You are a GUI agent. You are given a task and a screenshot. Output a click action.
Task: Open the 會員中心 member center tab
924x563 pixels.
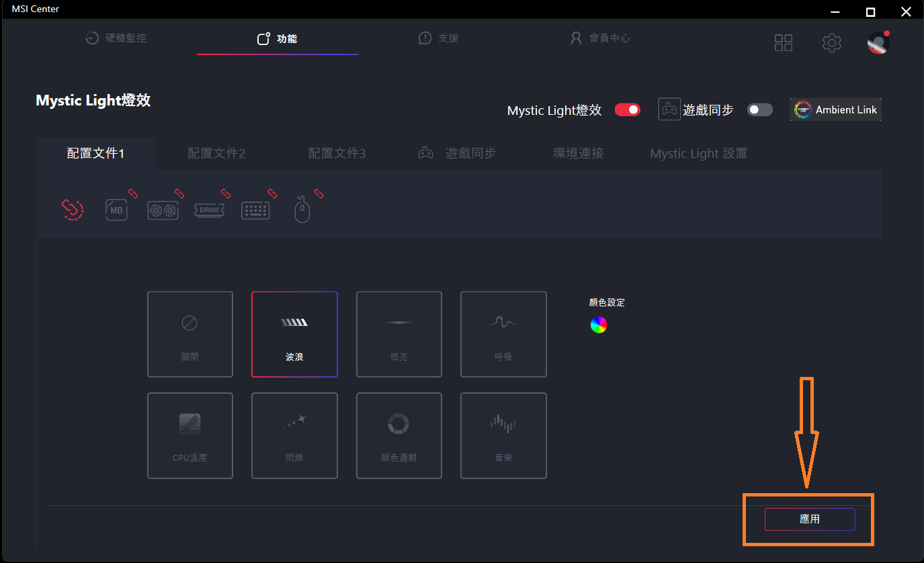tap(599, 38)
